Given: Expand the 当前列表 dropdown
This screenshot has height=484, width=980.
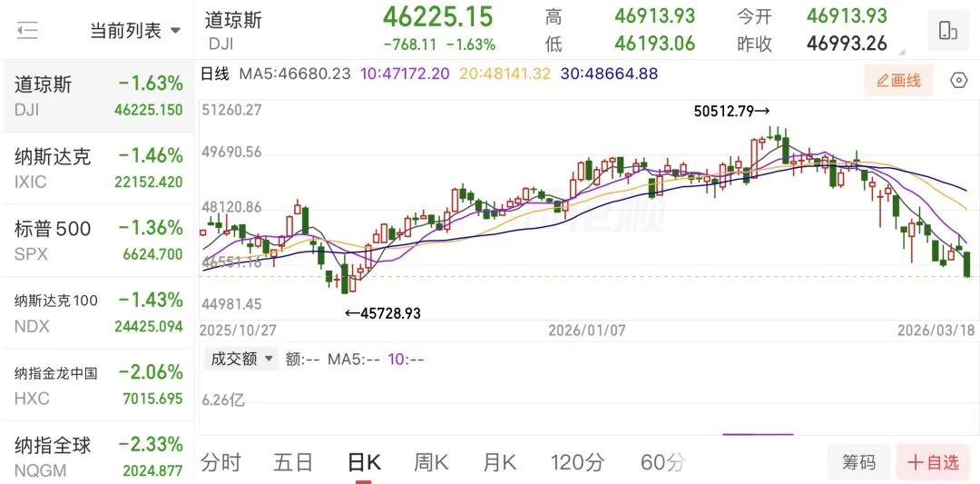Looking at the screenshot, I should 134,31.
